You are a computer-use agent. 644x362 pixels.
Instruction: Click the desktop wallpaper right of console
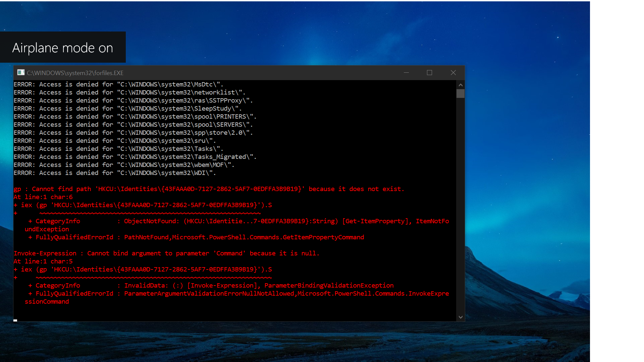point(527,168)
